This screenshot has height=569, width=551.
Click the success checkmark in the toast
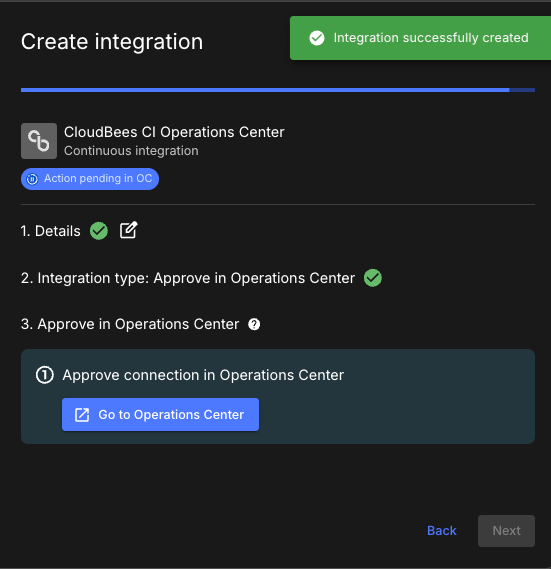[317, 38]
